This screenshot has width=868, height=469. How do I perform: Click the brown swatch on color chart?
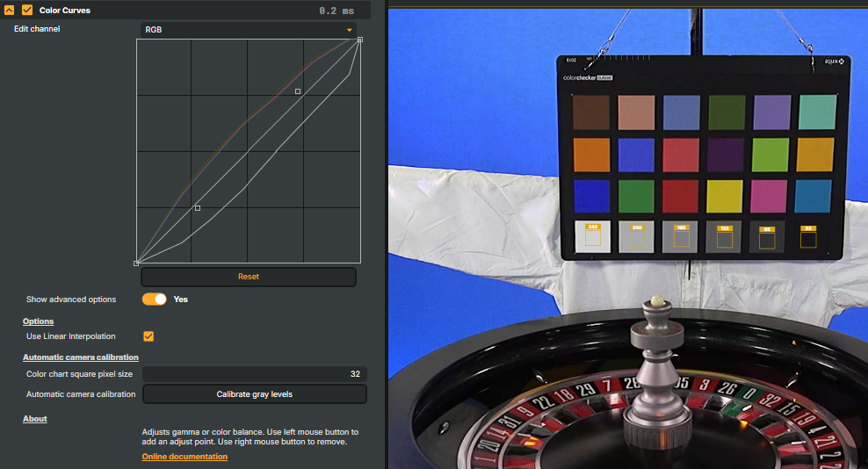[591, 112]
